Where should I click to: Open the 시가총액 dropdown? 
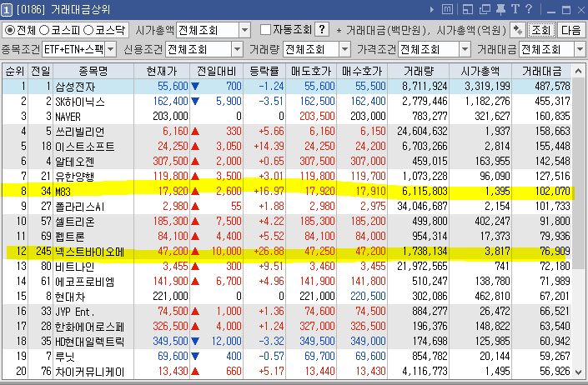coord(245,30)
